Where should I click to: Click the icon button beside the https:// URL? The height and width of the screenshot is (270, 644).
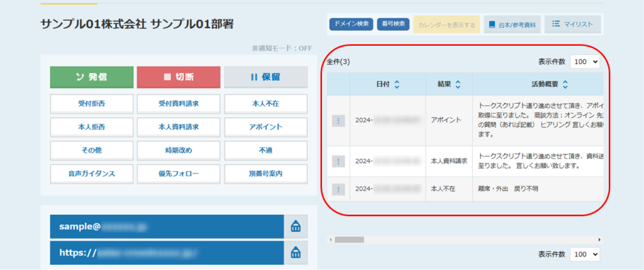pyautogui.click(x=296, y=252)
